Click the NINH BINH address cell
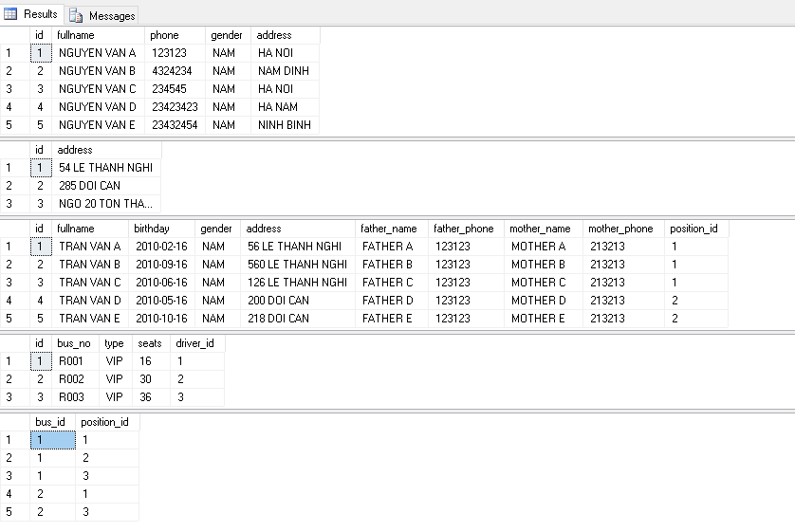 click(x=284, y=125)
